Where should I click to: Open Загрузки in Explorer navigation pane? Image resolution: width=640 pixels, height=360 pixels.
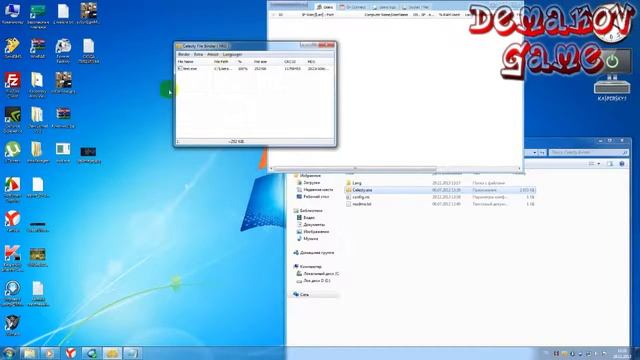pos(311,183)
